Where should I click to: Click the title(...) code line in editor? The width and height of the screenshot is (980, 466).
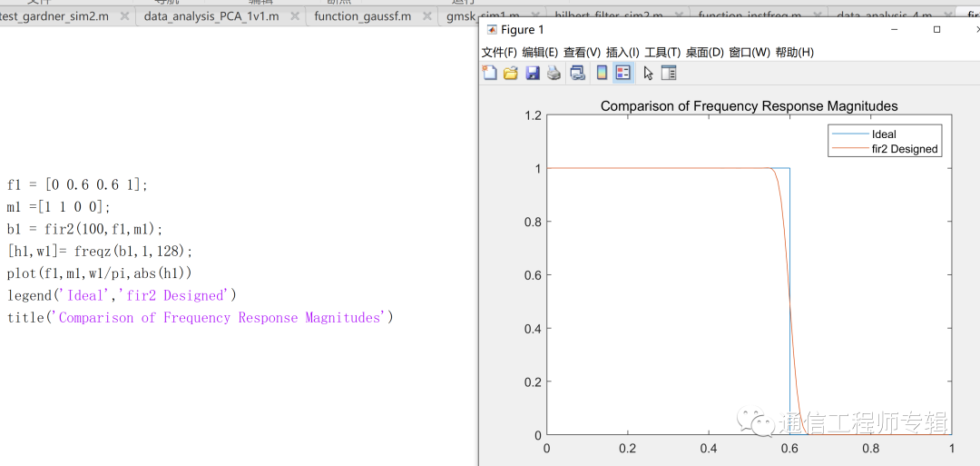pos(201,317)
